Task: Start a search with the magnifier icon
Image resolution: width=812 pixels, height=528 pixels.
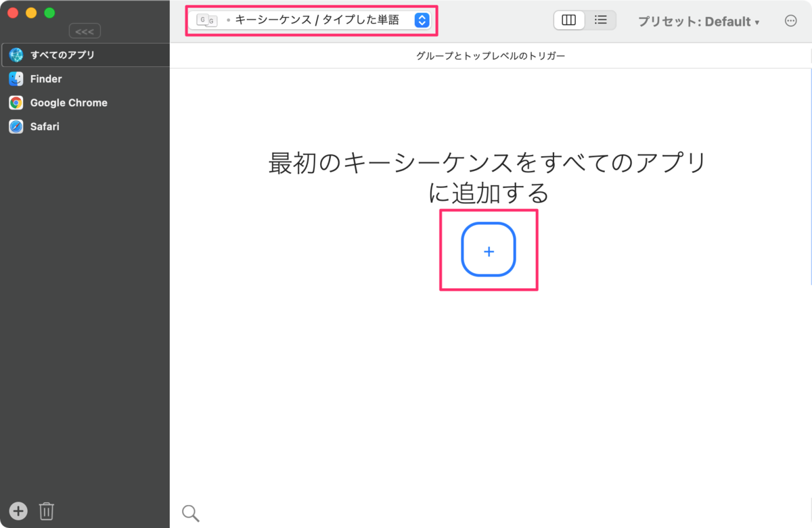Action: pyautogui.click(x=190, y=512)
